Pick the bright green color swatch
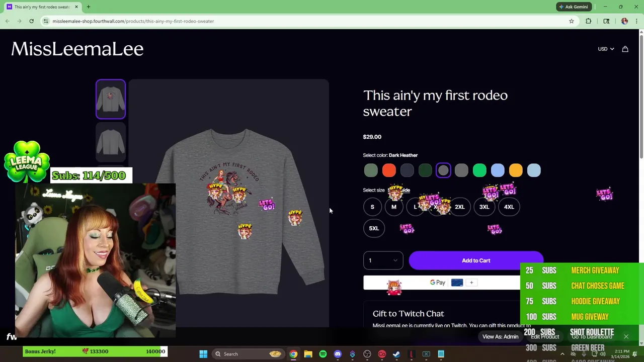This screenshot has width=644, height=362. 479,170
